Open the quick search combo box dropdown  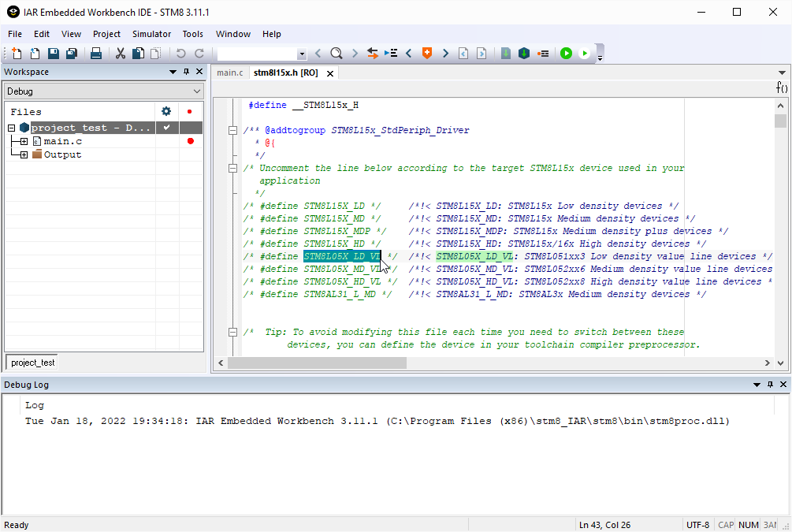pyautogui.click(x=302, y=54)
